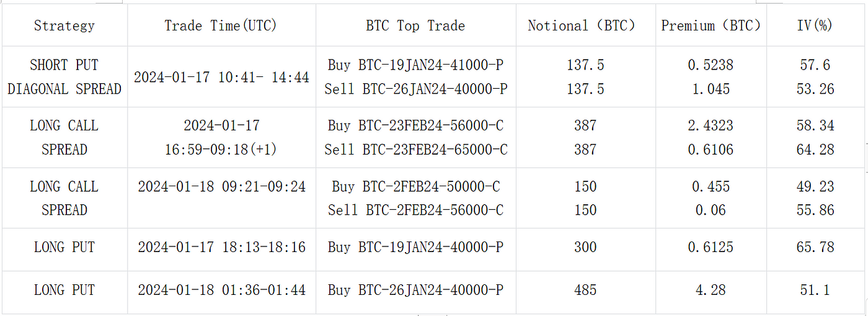
Task: Click the notional value 300
Action: [x=585, y=247]
